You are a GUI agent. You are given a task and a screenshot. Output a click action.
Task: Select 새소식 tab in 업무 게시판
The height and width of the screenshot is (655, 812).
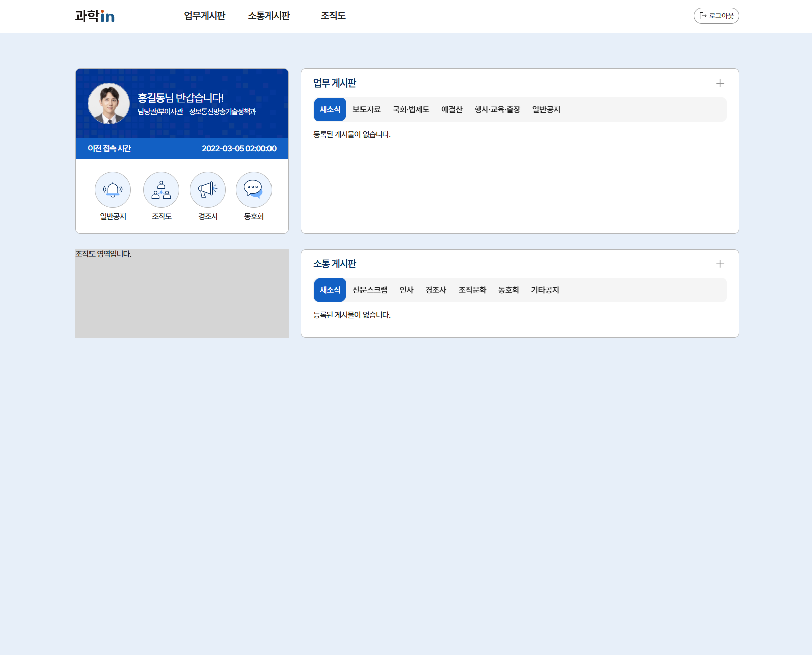pyautogui.click(x=330, y=109)
